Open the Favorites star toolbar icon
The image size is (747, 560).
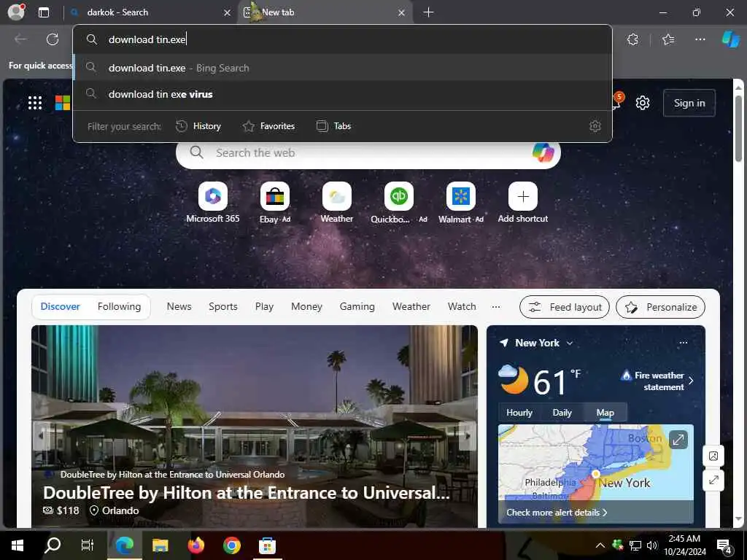[x=668, y=39]
